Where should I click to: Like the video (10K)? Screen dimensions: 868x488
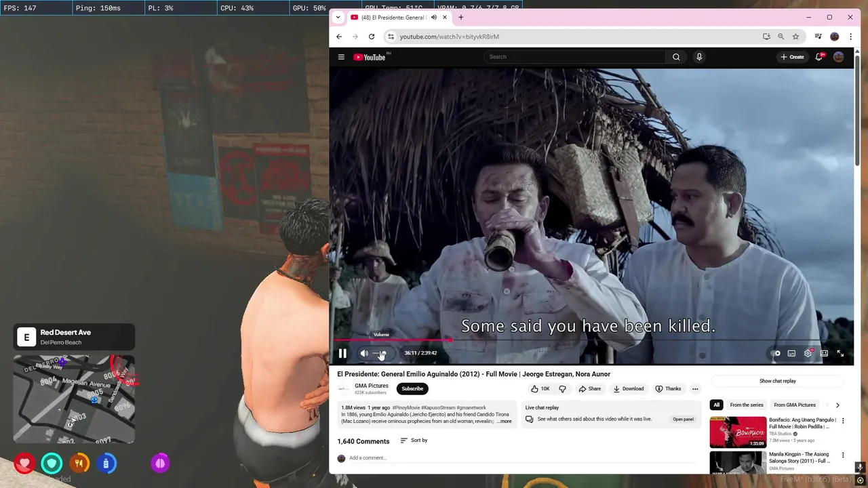click(540, 389)
